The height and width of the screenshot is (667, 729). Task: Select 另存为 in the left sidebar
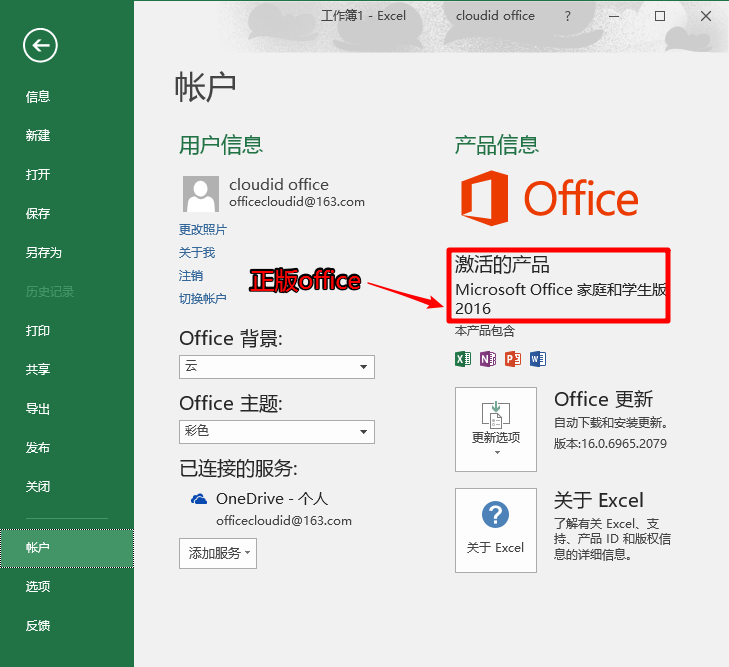[44, 253]
